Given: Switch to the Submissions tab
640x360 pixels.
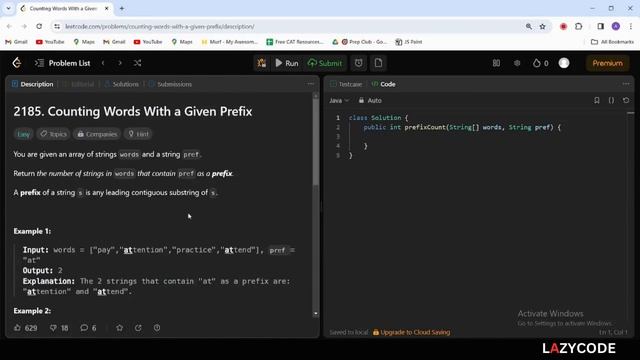Looking at the screenshot, I should point(170,84).
